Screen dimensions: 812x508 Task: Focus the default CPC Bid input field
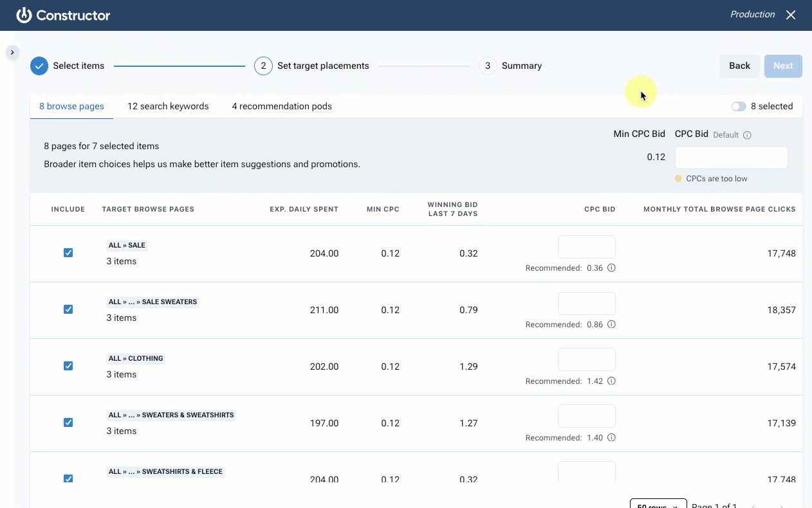pyautogui.click(x=732, y=158)
